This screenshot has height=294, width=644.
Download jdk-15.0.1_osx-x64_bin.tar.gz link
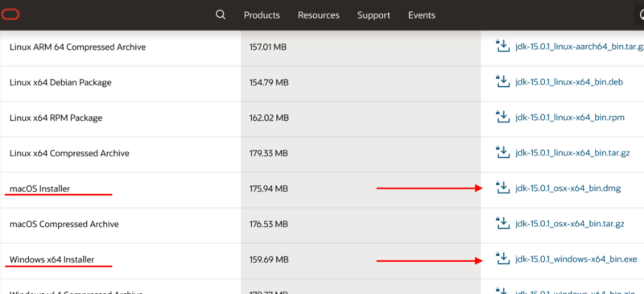(x=570, y=224)
